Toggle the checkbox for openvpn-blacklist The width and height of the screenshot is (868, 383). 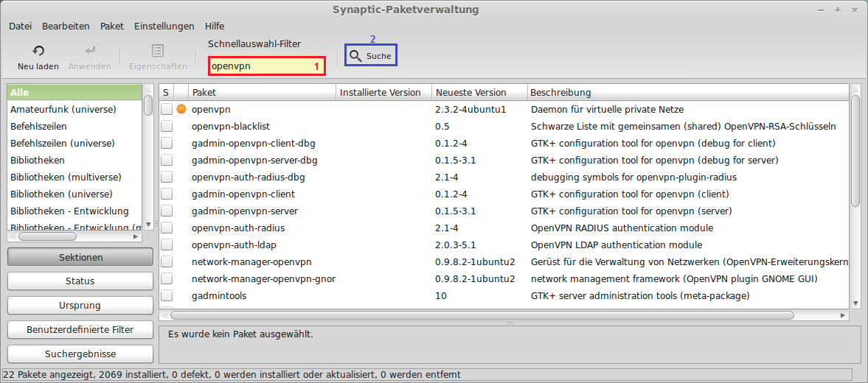(167, 127)
